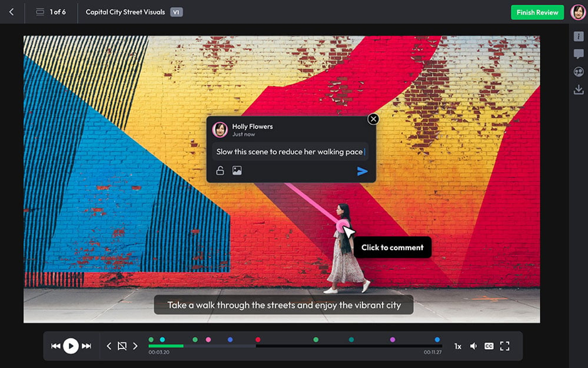Jump to the previous comment with the left chevron
588x368 pixels.
tap(110, 345)
